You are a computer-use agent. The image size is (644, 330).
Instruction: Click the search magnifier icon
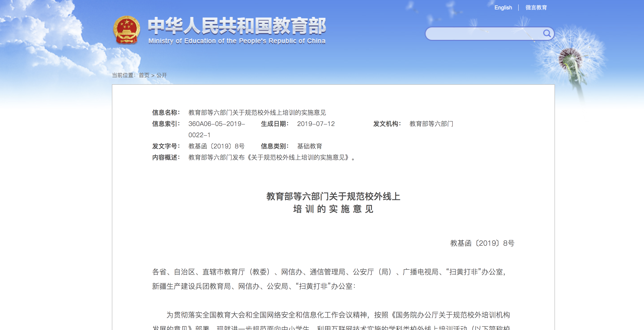546,33
